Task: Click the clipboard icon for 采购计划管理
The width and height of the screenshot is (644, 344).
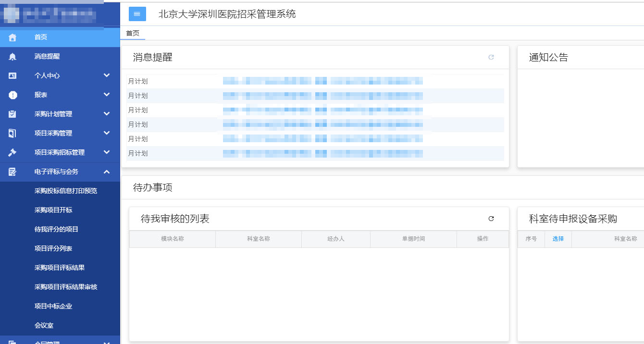Action: click(x=12, y=114)
